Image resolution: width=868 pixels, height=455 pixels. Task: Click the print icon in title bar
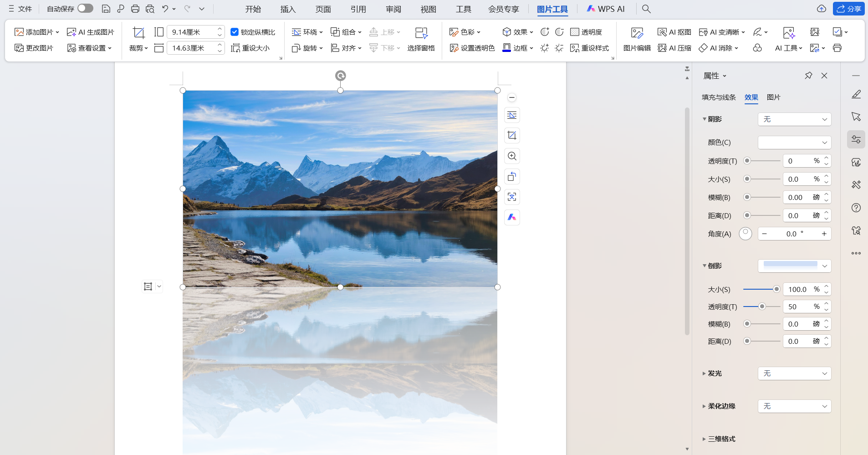click(x=135, y=9)
